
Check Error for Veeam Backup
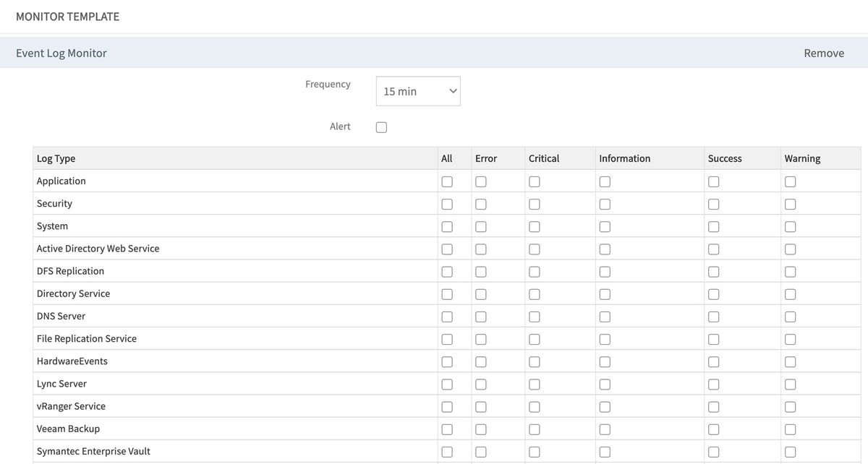[481, 429]
